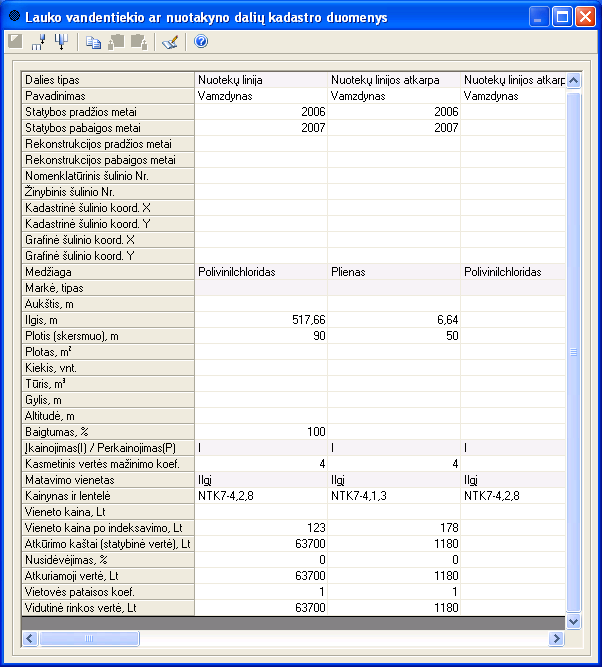Click the vertical scrollbar thumb
Screen dimensions: 602x667
573,352
